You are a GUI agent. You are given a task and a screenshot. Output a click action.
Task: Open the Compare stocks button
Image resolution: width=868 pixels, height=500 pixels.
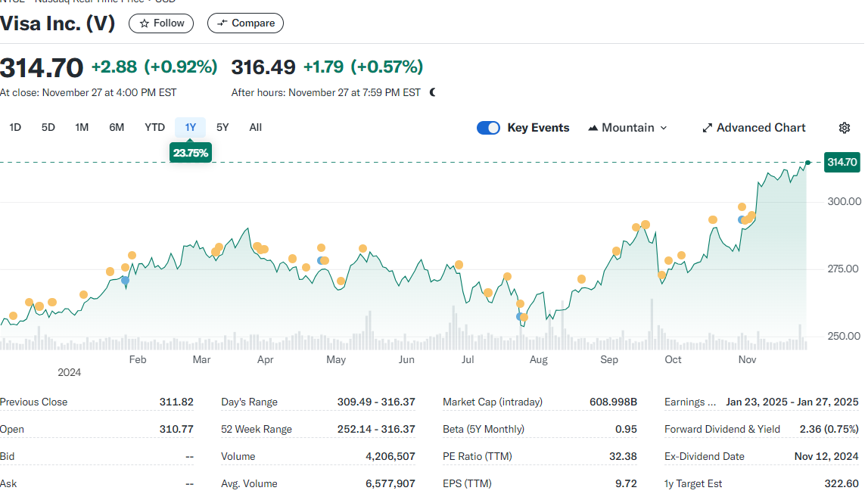click(245, 23)
